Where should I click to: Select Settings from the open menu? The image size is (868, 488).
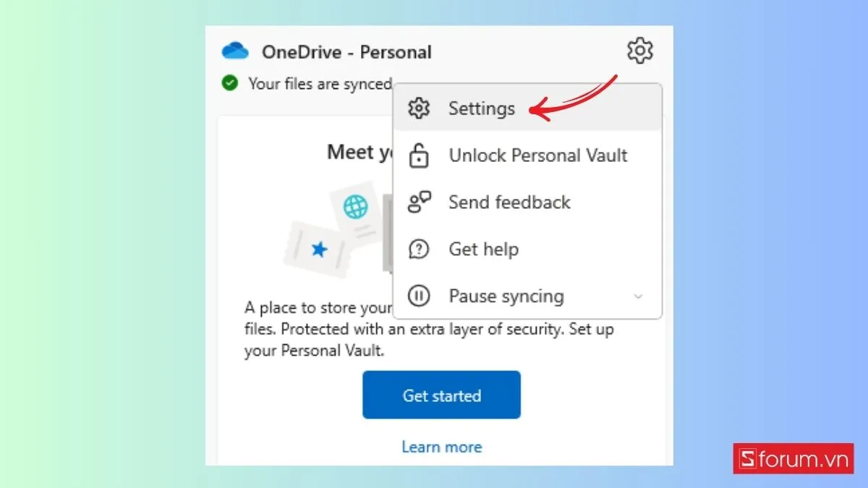(482, 108)
